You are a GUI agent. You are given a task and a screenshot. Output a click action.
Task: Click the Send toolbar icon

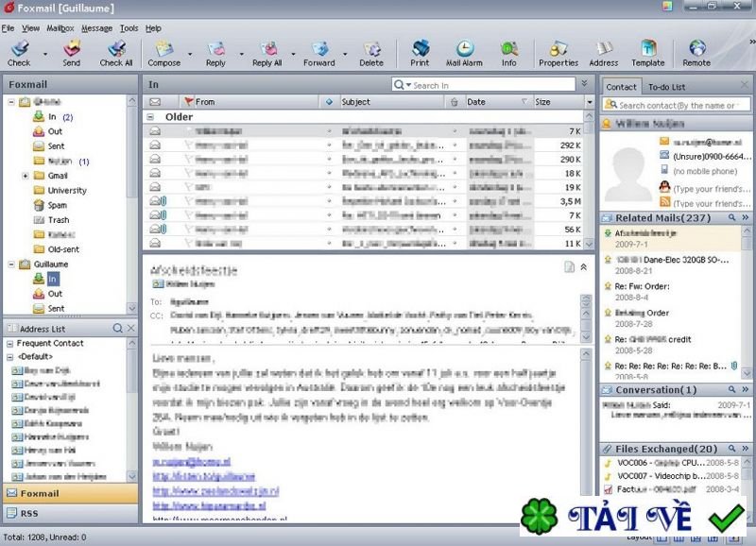(x=72, y=53)
